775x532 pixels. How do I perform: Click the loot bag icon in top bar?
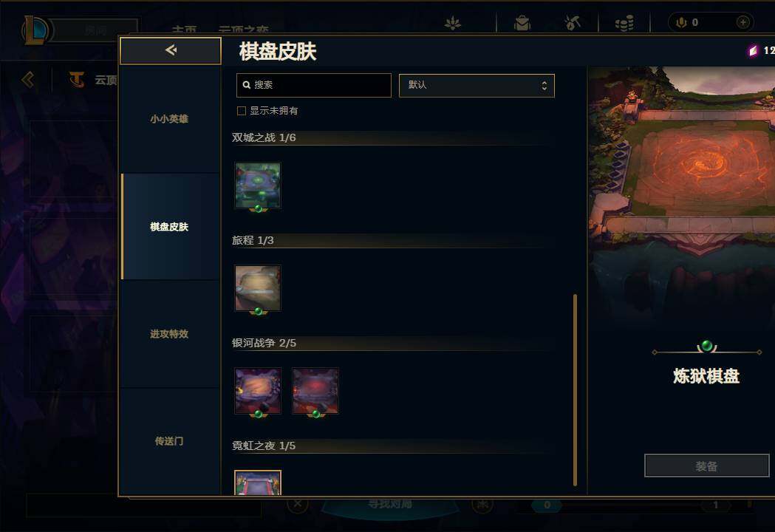pos(522,23)
